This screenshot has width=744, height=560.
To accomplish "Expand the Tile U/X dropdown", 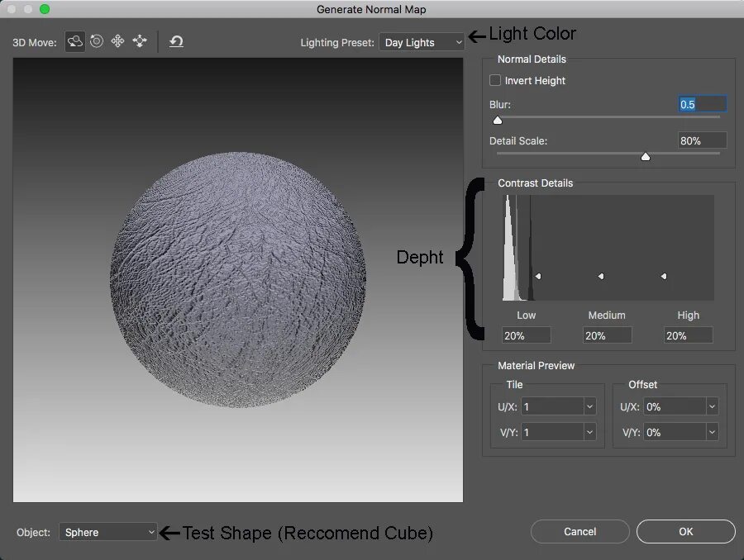I will click(x=589, y=406).
